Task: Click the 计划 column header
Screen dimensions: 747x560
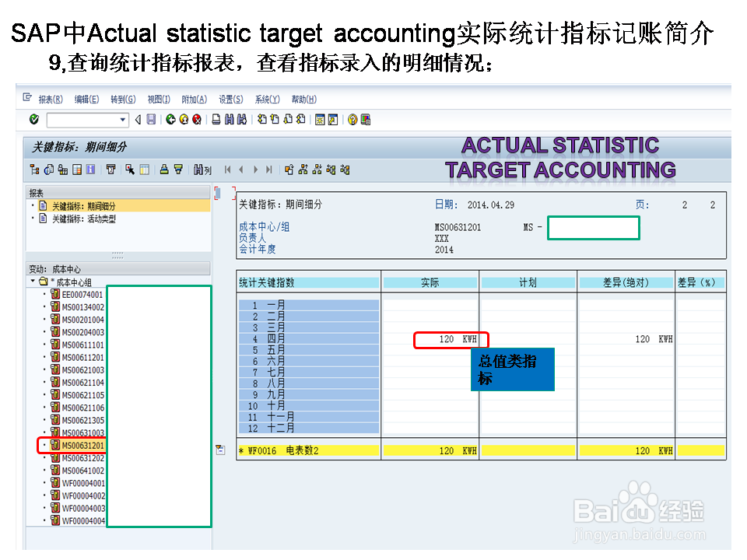Action: pyautogui.click(x=528, y=283)
